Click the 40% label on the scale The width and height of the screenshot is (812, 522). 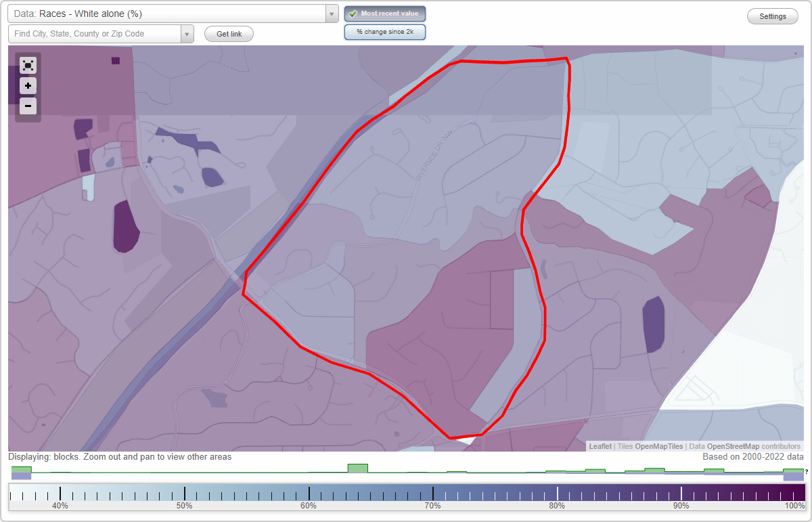[60, 506]
